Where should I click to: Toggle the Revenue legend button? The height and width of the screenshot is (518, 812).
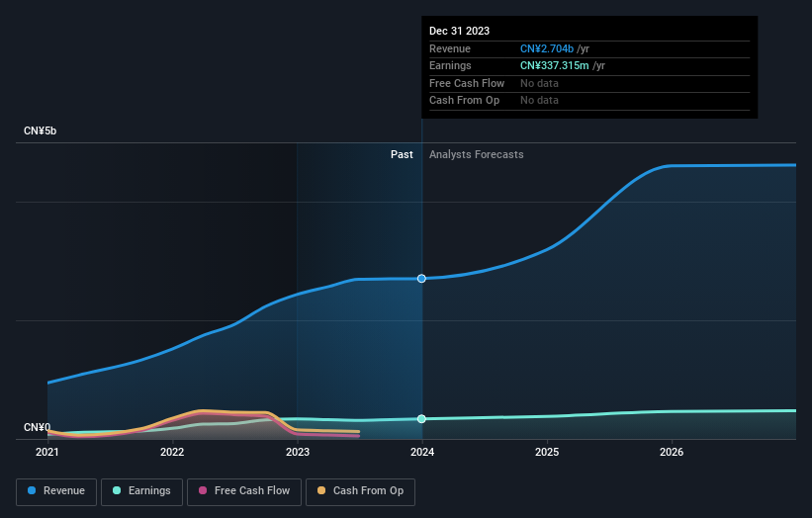[56, 491]
